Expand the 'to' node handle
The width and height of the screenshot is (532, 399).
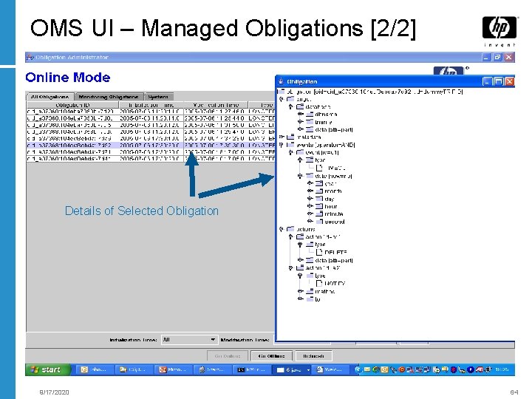coord(300,299)
